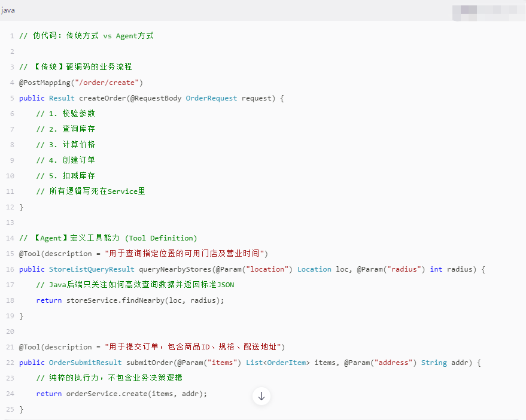Click the @PostMapping annotation text
This screenshot has width=526, height=420.
[x=45, y=83]
